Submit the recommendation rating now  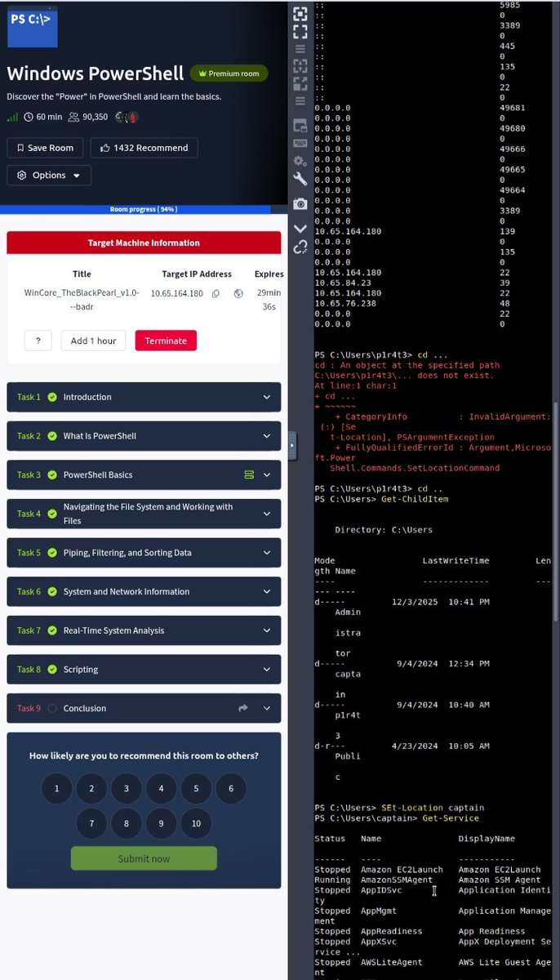click(x=144, y=858)
